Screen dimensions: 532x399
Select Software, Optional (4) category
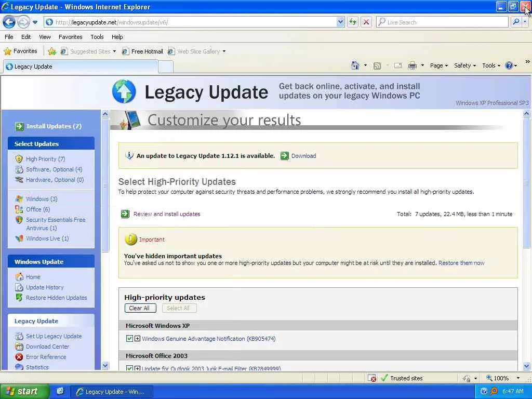tap(54, 169)
